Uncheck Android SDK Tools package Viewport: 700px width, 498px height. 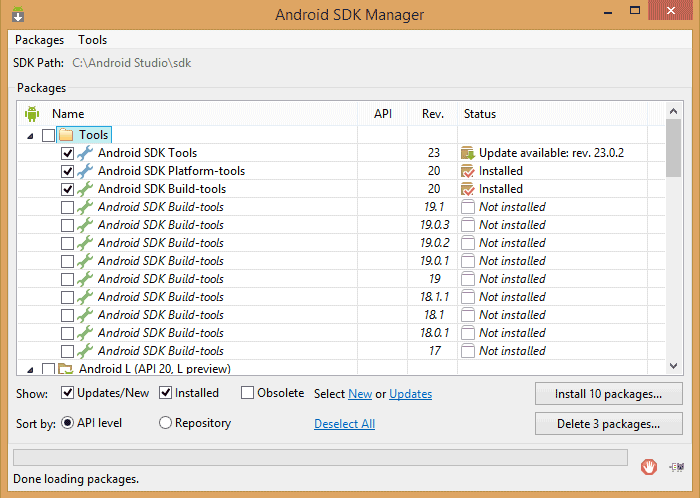pos(67,154)
